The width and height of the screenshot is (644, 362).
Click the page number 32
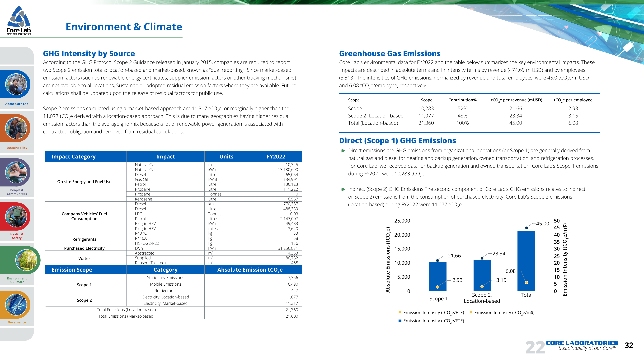tap(629, 345)
